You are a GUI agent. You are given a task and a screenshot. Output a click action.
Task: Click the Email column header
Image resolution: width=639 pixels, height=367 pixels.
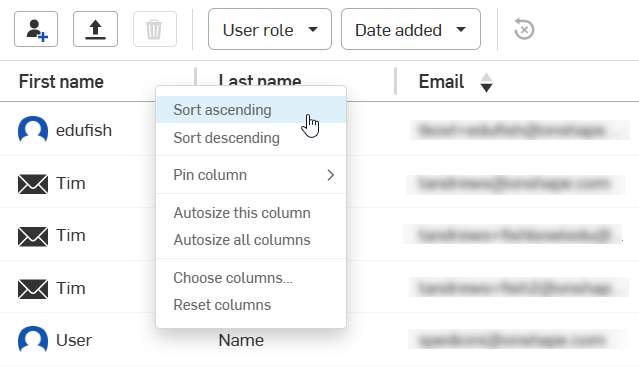441,82
